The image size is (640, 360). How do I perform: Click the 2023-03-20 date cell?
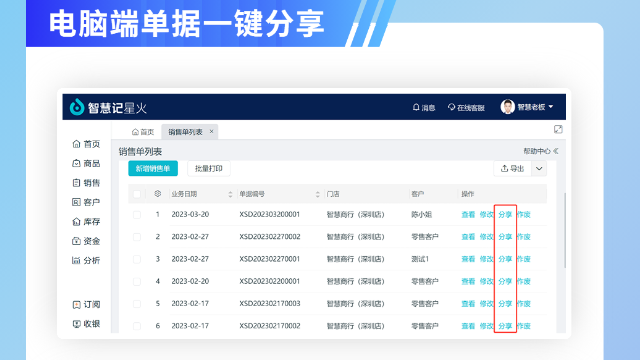tap(190, 215)
